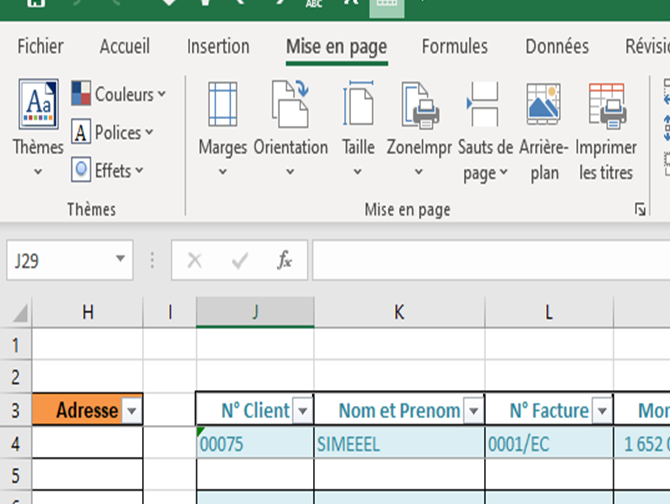Open the Adresse column filter dropdown
This screenshot has height=504, width=670.
pyautogui.click(x=132, y=410)
